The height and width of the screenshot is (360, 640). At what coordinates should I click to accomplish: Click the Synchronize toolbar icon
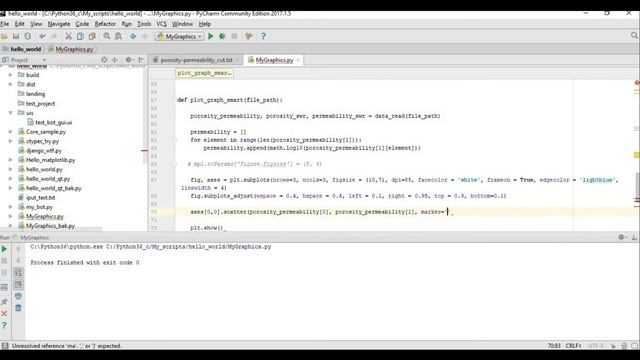(28, 36)
